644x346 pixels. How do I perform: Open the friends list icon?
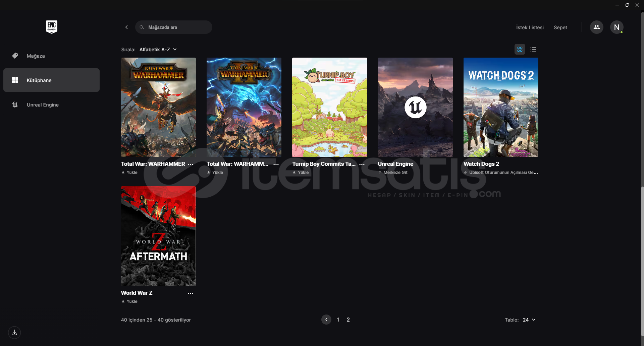596,27
